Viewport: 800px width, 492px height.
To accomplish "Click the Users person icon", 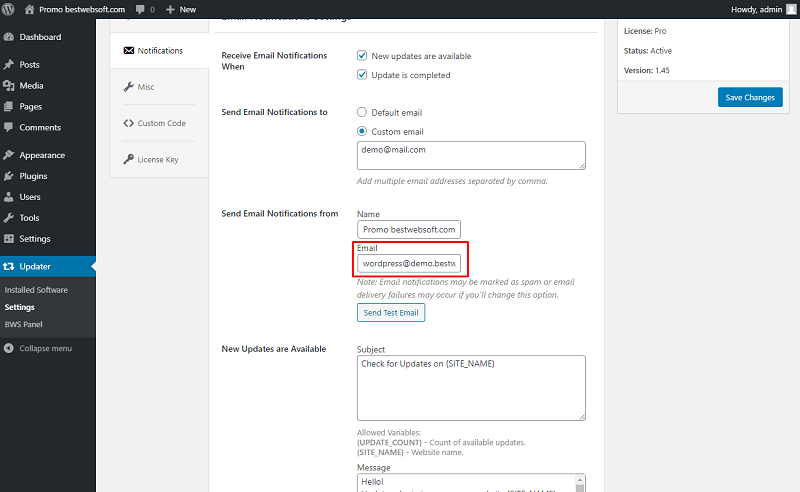I will [x=9, y=196].
